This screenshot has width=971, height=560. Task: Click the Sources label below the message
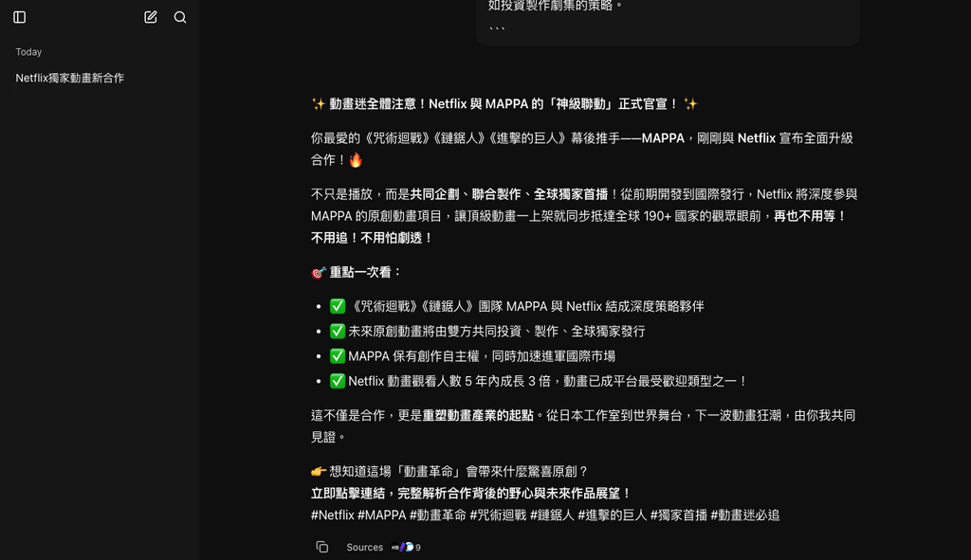(x=364, y=547)
